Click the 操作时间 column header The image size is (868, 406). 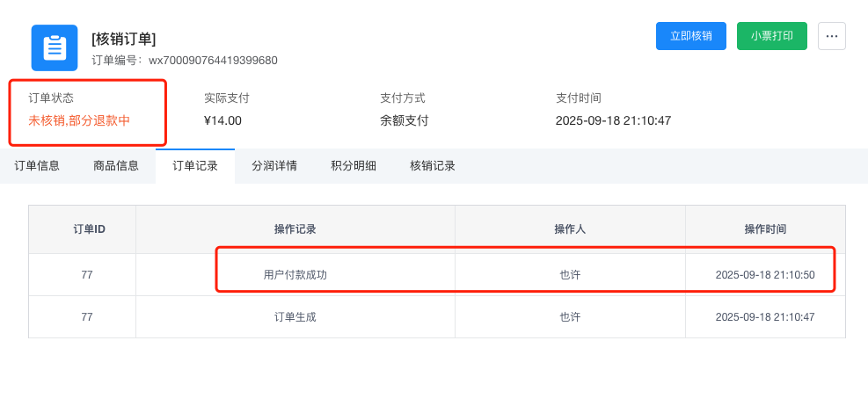pyautogui.click(x=765, y=229)
